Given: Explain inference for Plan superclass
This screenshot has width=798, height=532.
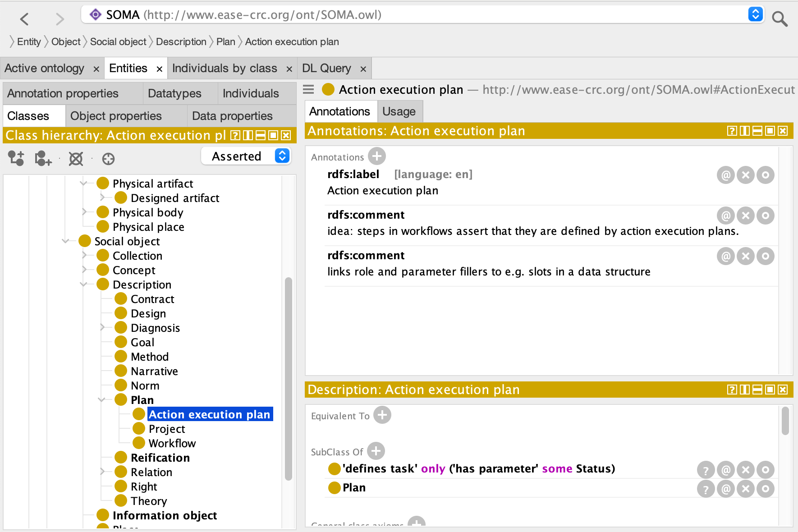Looking at the screenshot, I should coord(706,489).
